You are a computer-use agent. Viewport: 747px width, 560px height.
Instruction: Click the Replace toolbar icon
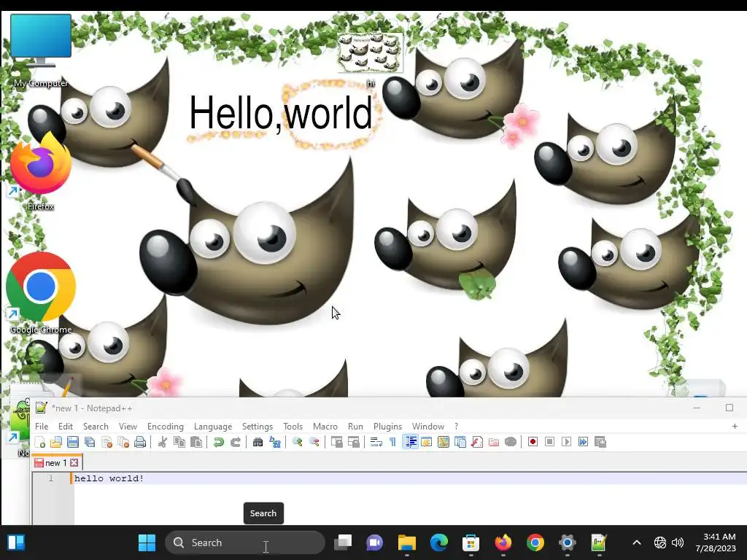tap(275, 443)
